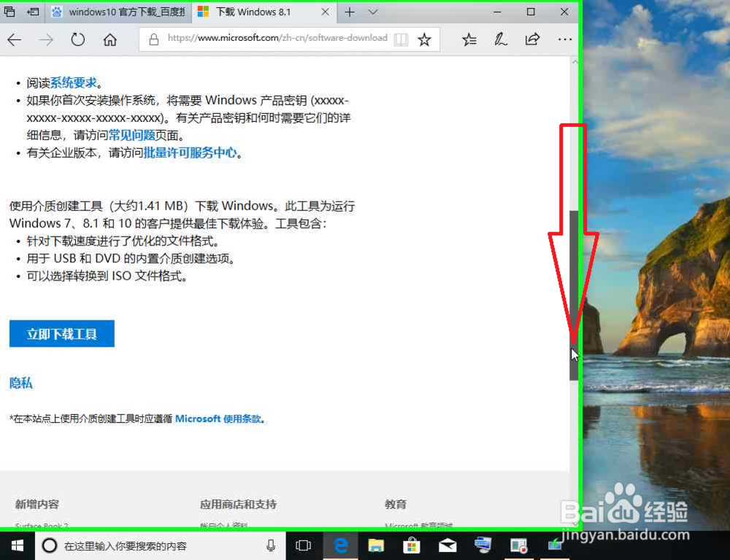Toggle reading view in address bar
The width and height of the screenshot is (730, 560).
point(401,39)
